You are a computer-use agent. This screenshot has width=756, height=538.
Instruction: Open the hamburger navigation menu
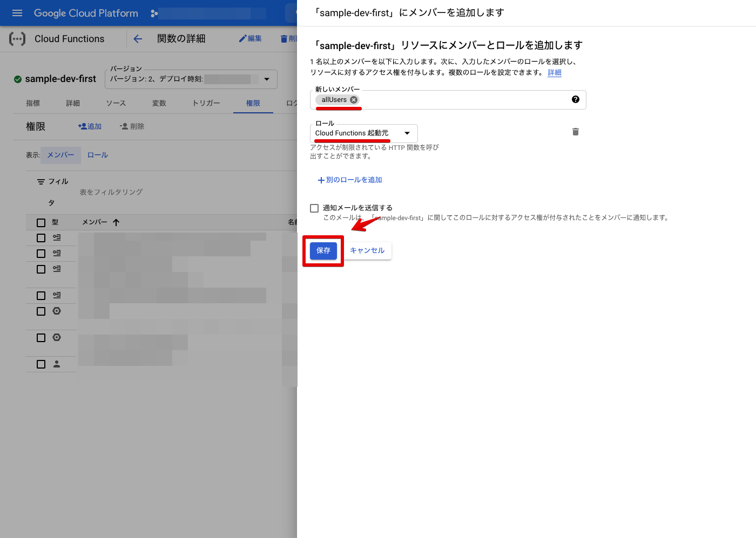pyautogui.click(x=17, y=13)
